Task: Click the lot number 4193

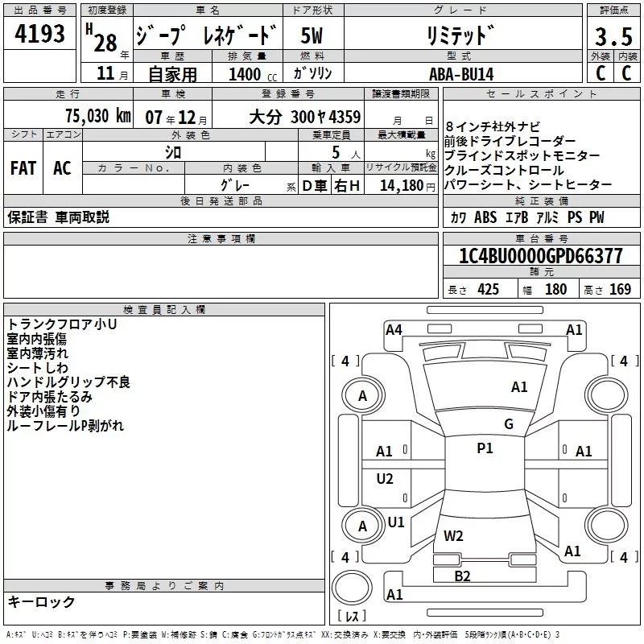Action: (39, 34)
